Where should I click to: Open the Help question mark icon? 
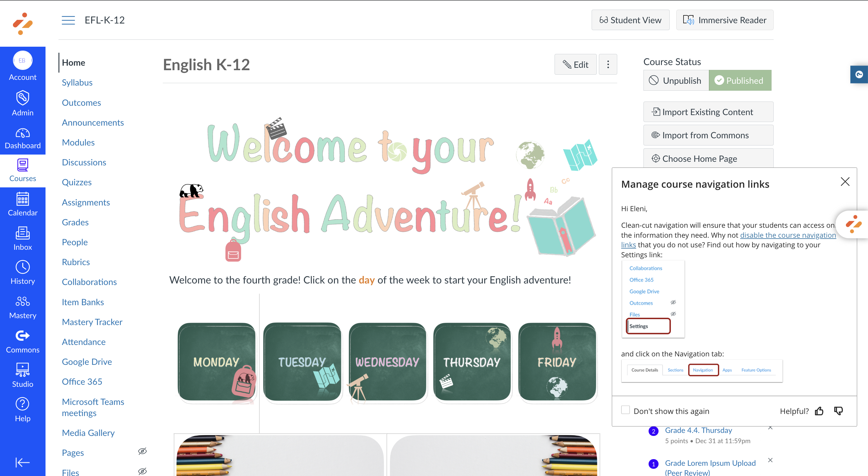pyautogui.click(x=23, y=404)
